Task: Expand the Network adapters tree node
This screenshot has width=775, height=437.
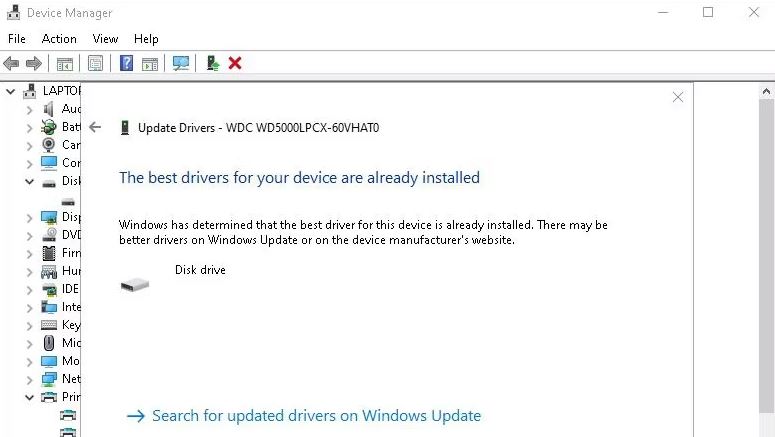Action: click(29, 380)
